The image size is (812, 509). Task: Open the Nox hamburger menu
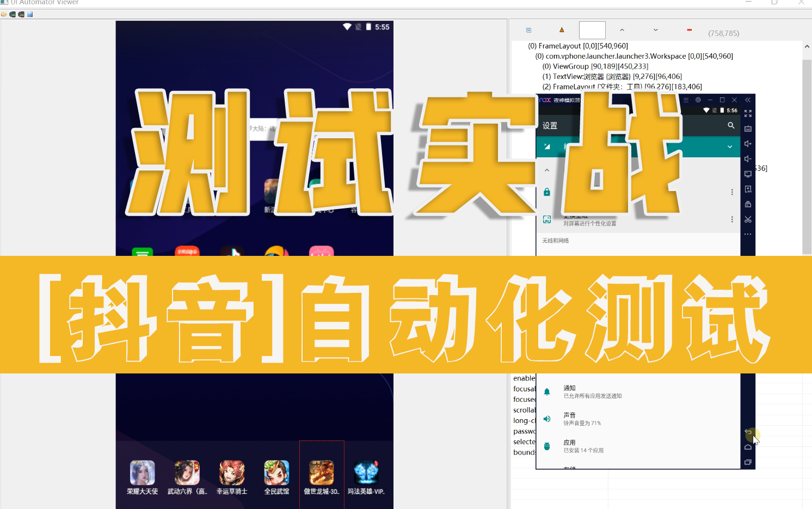click(x=685, y=100)
